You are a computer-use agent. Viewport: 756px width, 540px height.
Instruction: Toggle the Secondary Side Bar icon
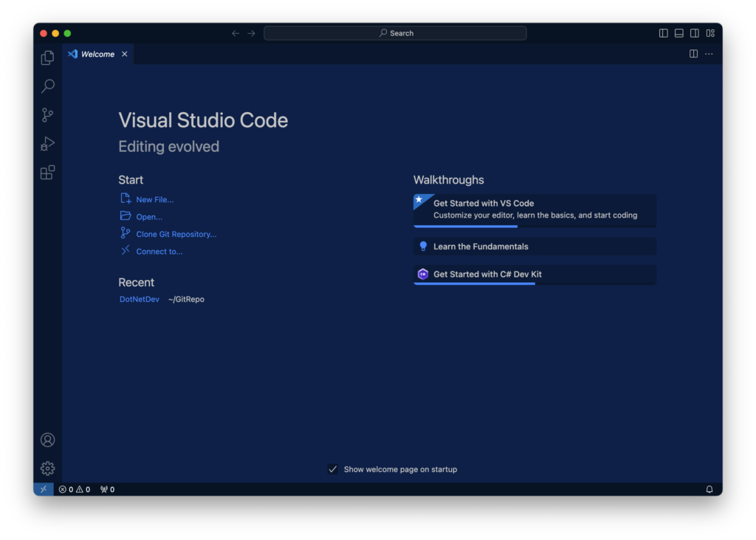[x=694, y=32]
